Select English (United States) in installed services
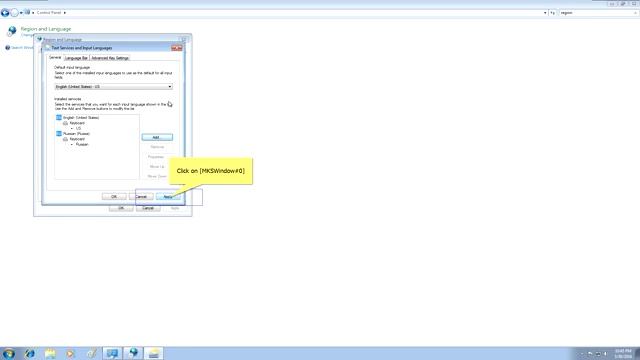Image resolution: width=640 pixels, height=360 pixels. click(x=81, y=118)
